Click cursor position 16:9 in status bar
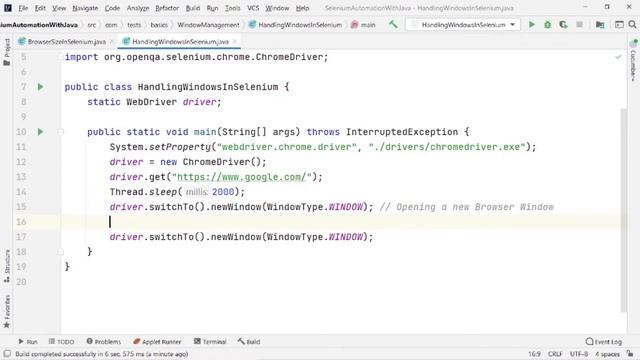 (x=534, y=354)
